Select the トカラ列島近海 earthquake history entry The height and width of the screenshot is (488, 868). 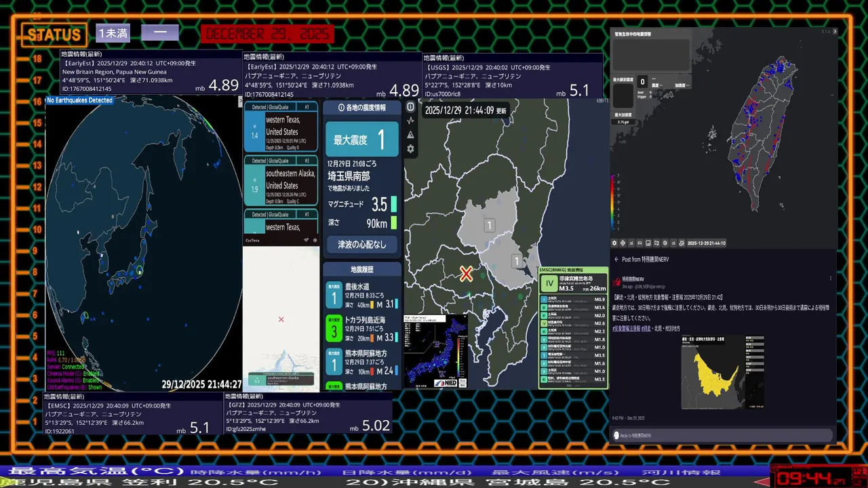click(x=362, y=329)
